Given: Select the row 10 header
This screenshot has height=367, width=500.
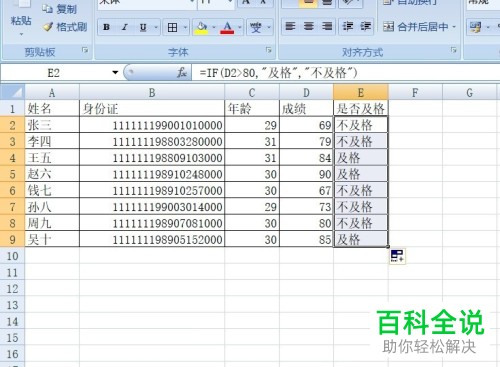Looking at the screenshot, I should coord(12,256).
